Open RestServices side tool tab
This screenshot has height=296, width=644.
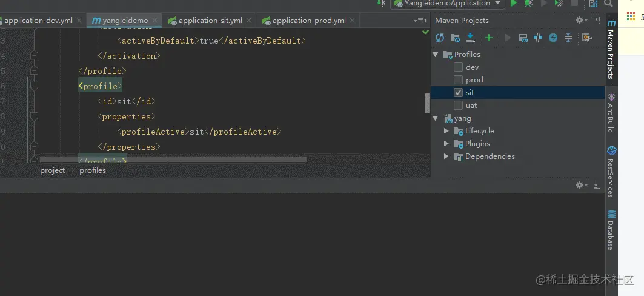pyautogui.click(x=611, y=172)
